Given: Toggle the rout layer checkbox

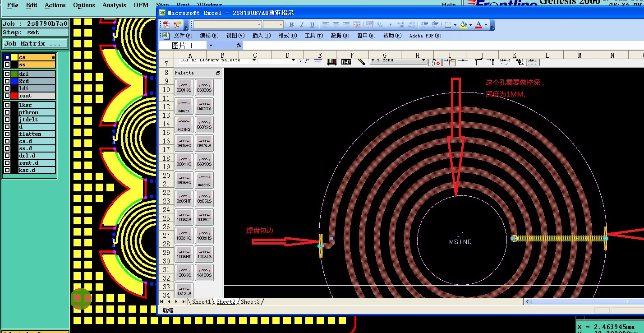Looking at the screenshot, I should click(7, 96).
